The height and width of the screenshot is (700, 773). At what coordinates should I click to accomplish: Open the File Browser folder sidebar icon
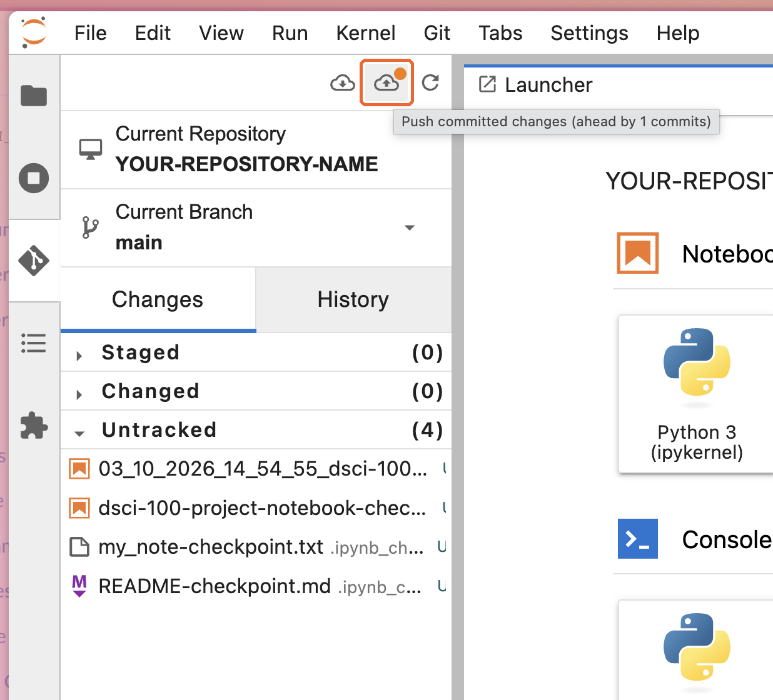[34, 96]
